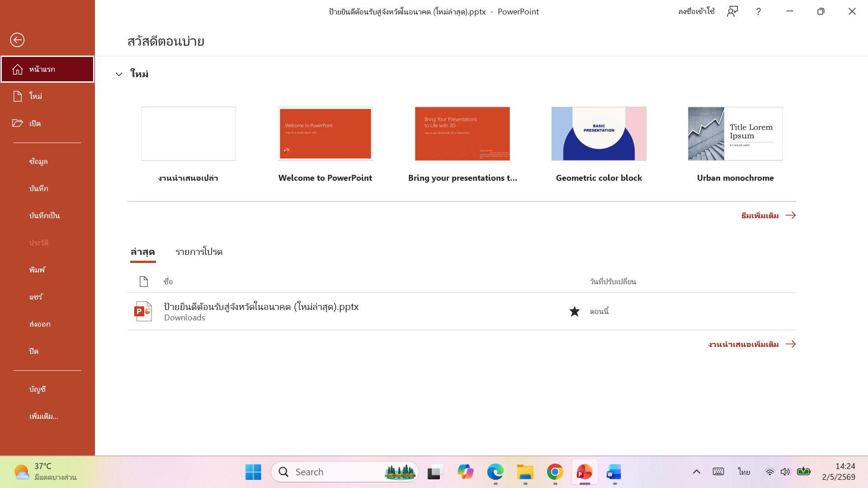Screen dimensions: 868x488
Task: Show hidden icons in the system tray
Action: pos(697,472)
